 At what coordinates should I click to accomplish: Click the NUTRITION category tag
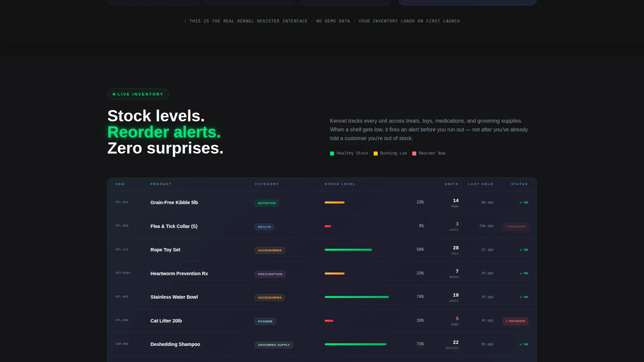(x=267, y=203)
